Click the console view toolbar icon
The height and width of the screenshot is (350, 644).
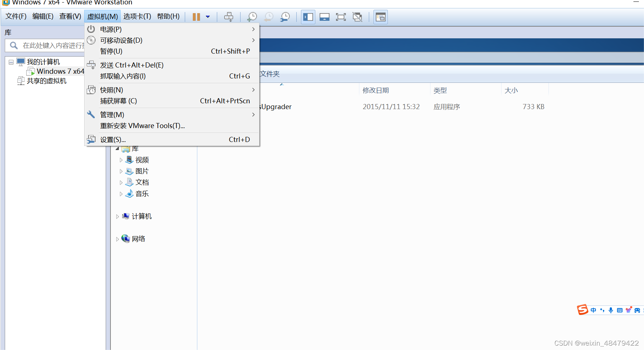[x=380, y=17]
